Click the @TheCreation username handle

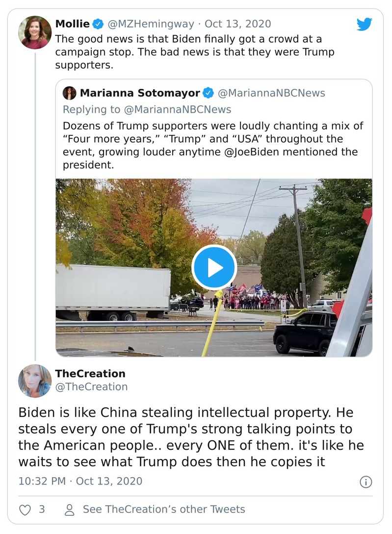coord(91,386)
